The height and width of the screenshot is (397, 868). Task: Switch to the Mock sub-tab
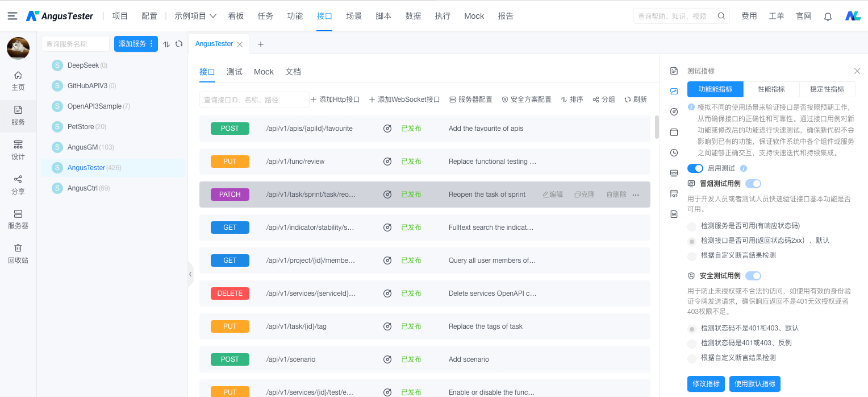click(264, 72)
